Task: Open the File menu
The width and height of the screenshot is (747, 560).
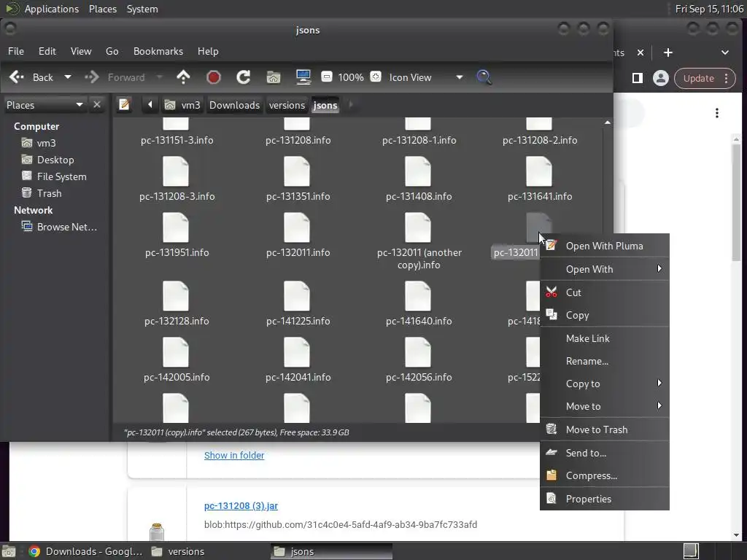Action: tap(16, 51)
